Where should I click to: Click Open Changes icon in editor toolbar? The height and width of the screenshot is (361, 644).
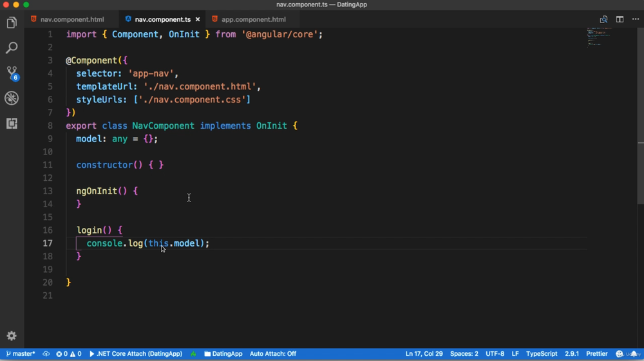[603, 19]
